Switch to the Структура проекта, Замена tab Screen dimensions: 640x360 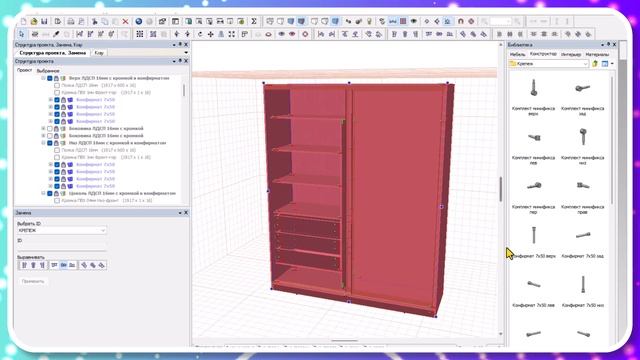pos(53,53)
